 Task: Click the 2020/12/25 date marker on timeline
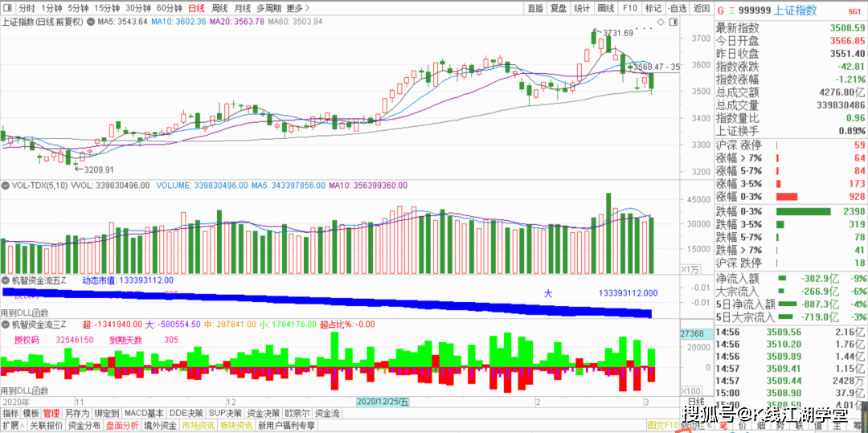coord(383,401)
